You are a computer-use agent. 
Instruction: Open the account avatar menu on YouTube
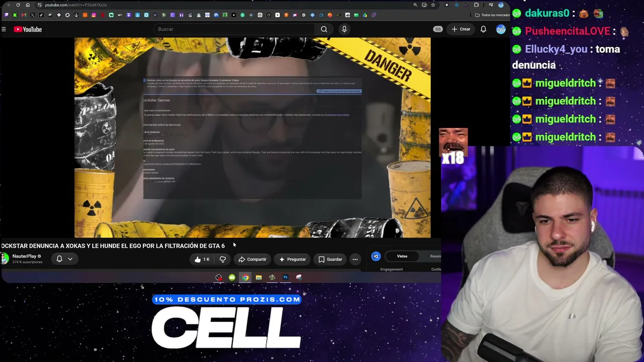[501, 29]
